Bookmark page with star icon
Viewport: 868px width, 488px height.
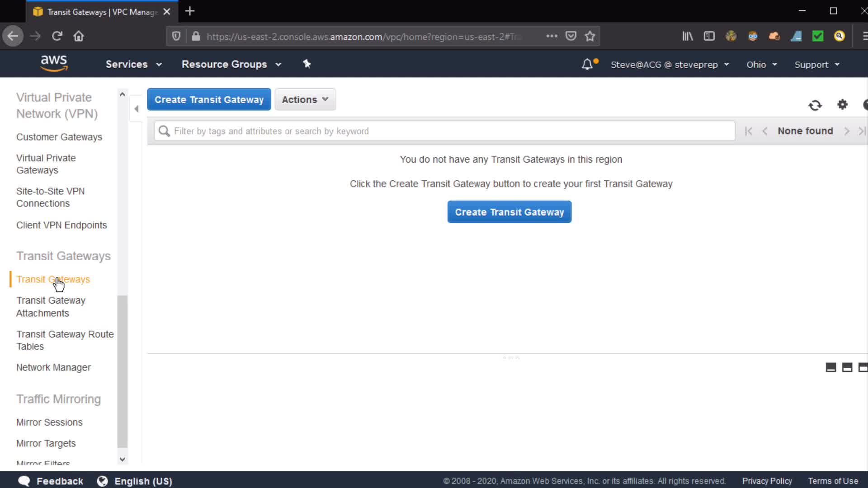point(590,36)
